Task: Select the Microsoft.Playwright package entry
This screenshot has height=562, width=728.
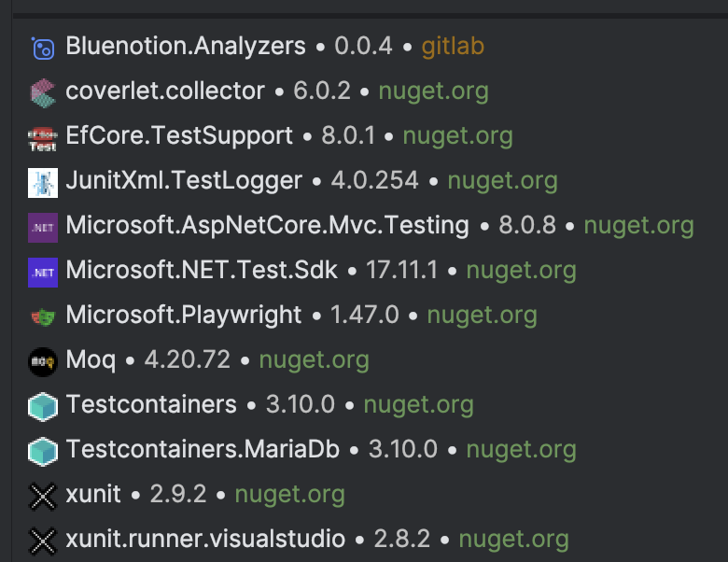Action: point(184,315)
